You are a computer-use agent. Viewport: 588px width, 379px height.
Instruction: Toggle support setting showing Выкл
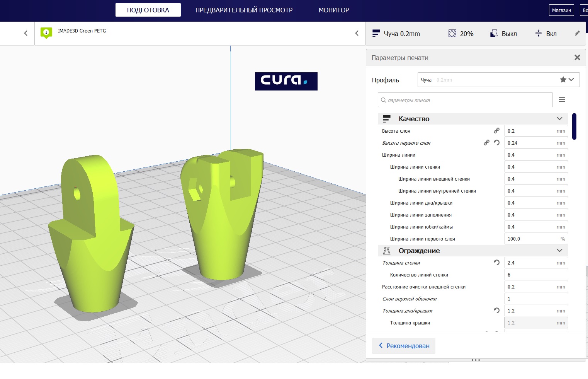tap(503, 34)
